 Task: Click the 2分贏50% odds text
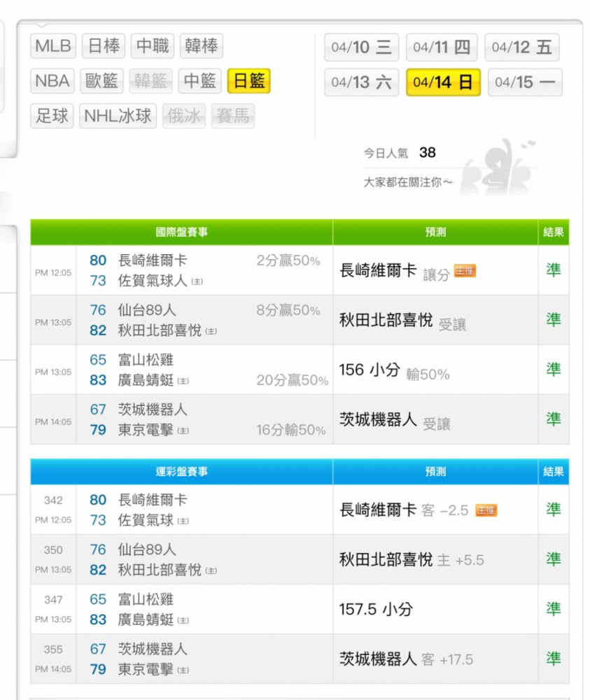coord(288,260)
